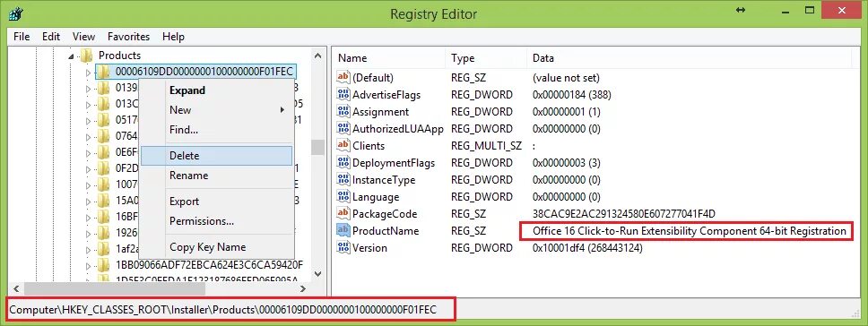Expand the key starting with 0E6F
Image resolution: width=868 pixels, height=326 pixels.
pos(88,152)
